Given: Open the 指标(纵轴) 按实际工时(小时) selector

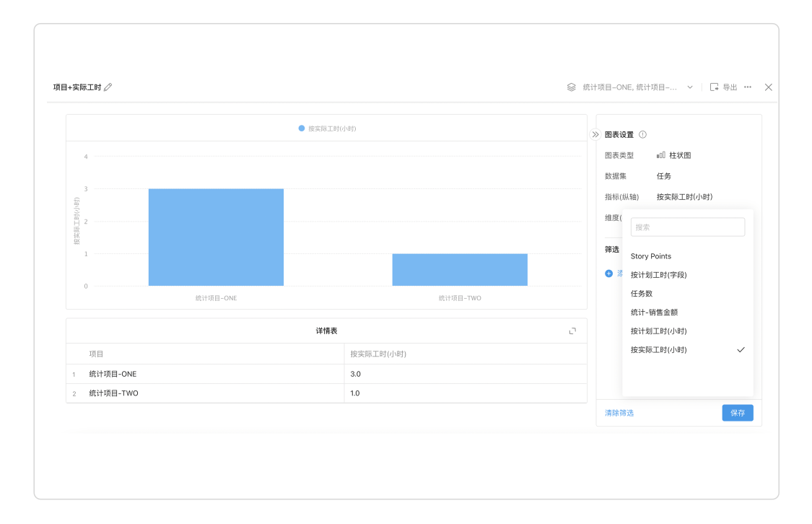Looking at the screenshot, I should (685, 197).
